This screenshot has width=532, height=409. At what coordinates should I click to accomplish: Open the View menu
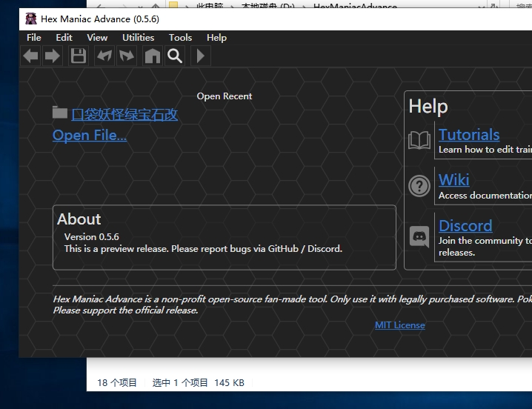97,37
